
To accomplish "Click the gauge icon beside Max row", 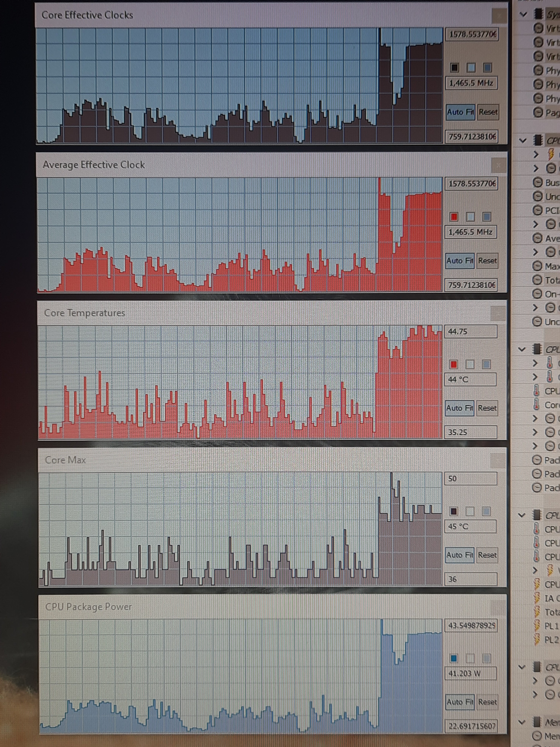I will (x=537, y=266).
